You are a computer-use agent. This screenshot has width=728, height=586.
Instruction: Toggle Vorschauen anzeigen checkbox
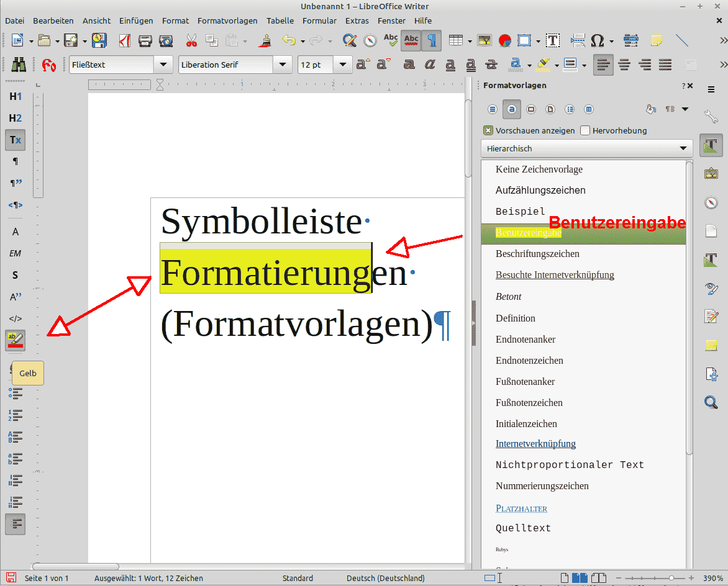click(x=488, y=131)
